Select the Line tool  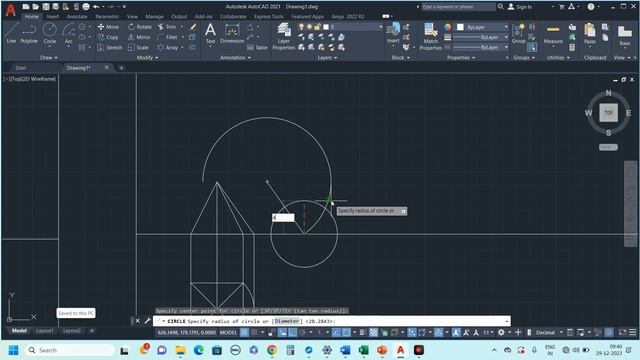pyautogui.click(x=11, y=33)
